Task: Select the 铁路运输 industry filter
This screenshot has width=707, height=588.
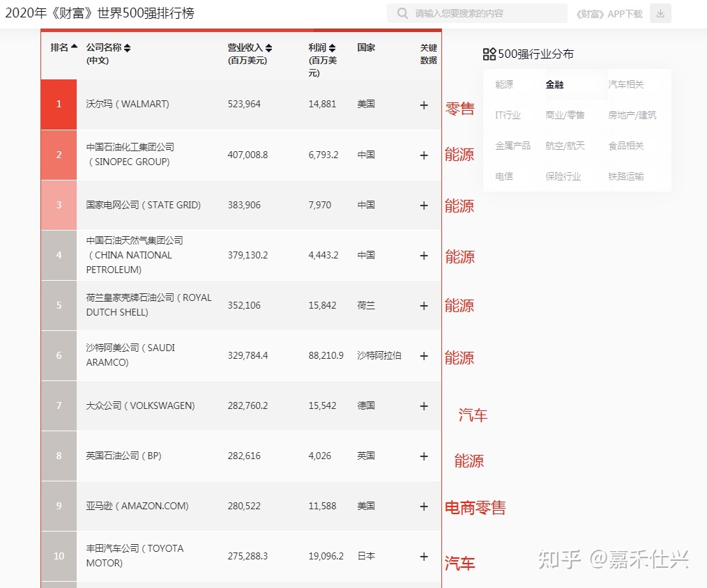Action: tap(626, 176)
